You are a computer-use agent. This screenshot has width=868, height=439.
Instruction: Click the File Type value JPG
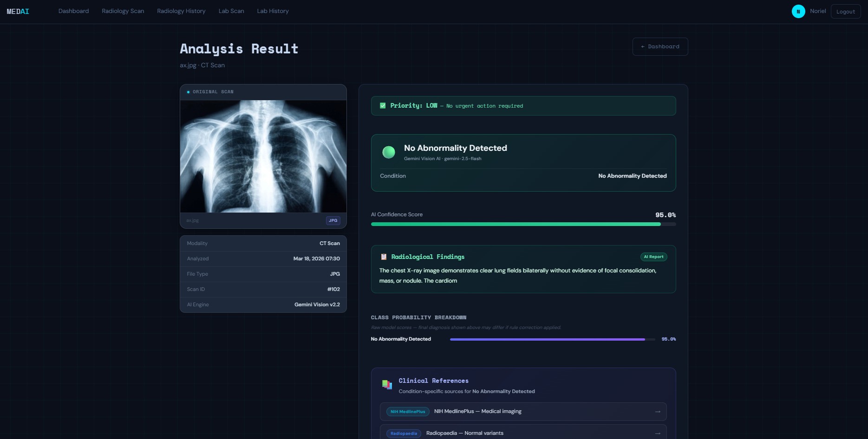(335, 274)
